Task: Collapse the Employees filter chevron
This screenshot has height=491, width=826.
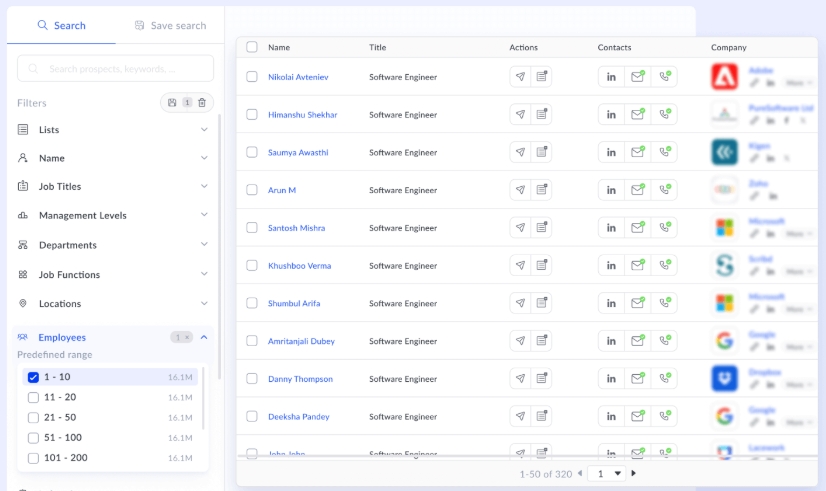Action: [x=204, y=337]
